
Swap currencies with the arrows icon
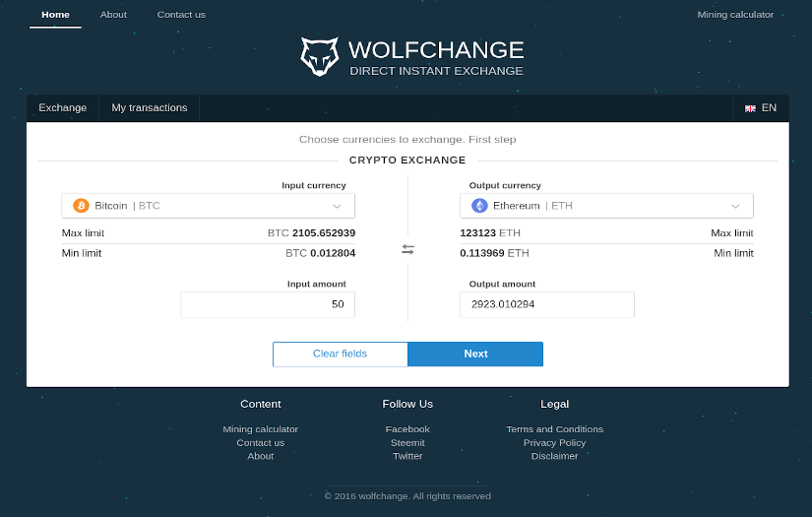pyautogui.click(x=408, y=250)
